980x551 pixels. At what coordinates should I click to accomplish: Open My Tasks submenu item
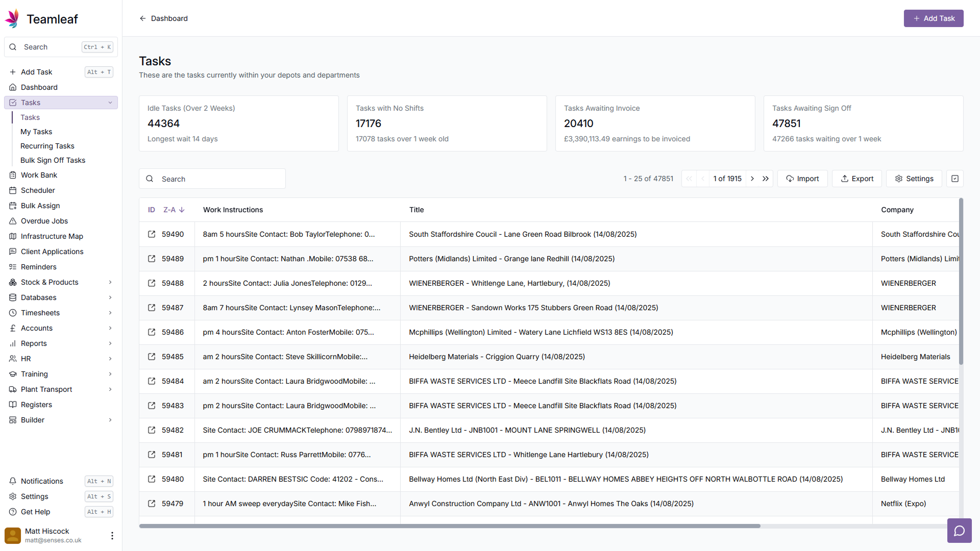point(36,132)
